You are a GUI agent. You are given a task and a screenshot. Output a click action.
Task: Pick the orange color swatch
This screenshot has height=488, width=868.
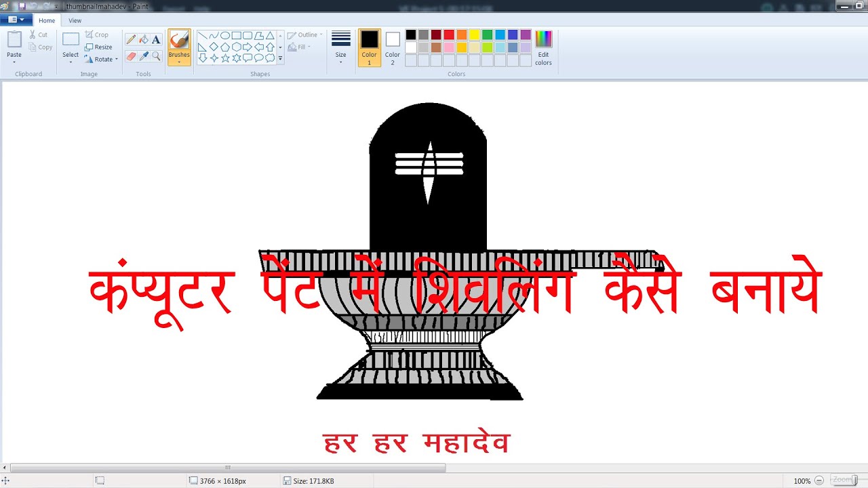(x=462, y=35)
